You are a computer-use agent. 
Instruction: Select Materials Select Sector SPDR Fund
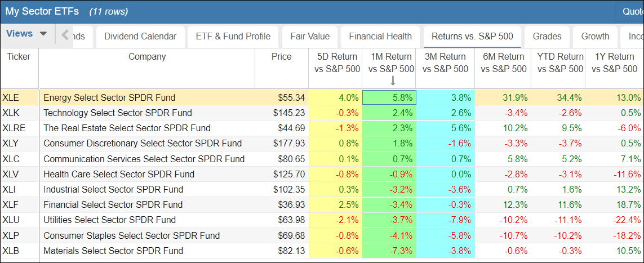tap(113, 251)
